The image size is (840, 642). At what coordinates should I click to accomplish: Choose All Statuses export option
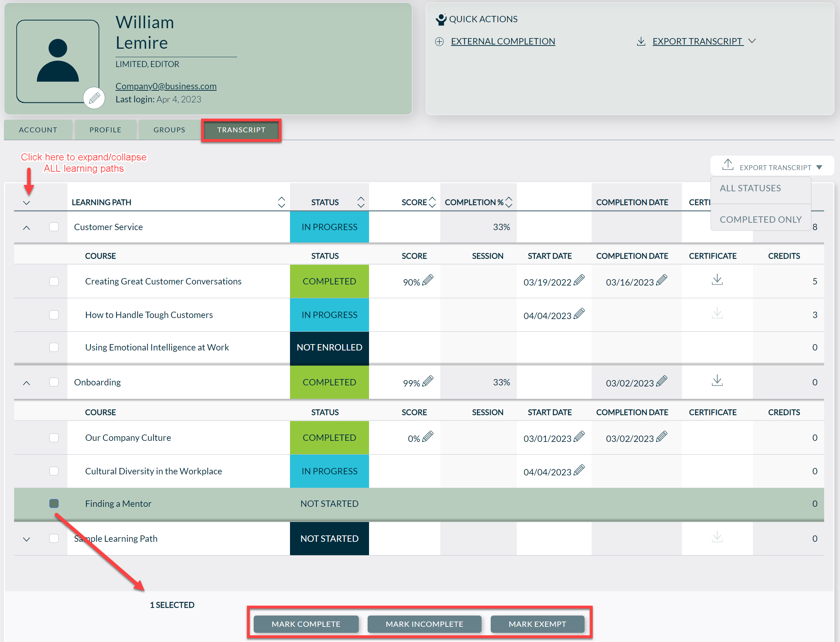click(750, 188)
